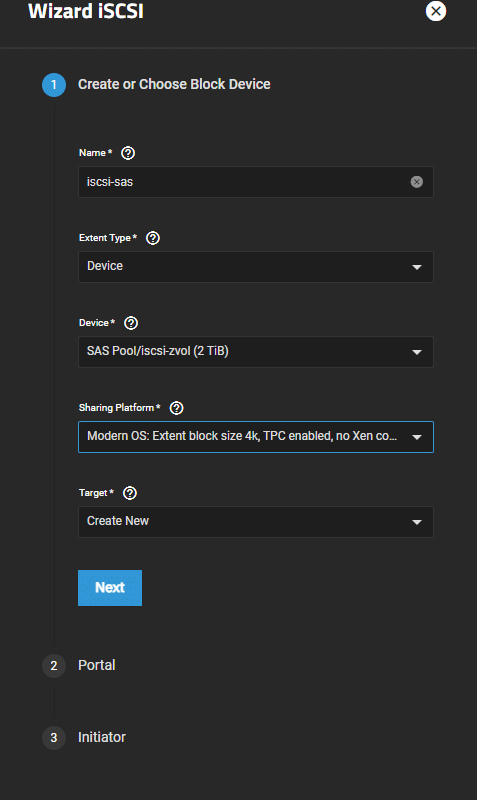477x800 pixels.
Task: Open the Device dropdown showing SAS Pool/iscsi-zvol
Action: [256, 352]
